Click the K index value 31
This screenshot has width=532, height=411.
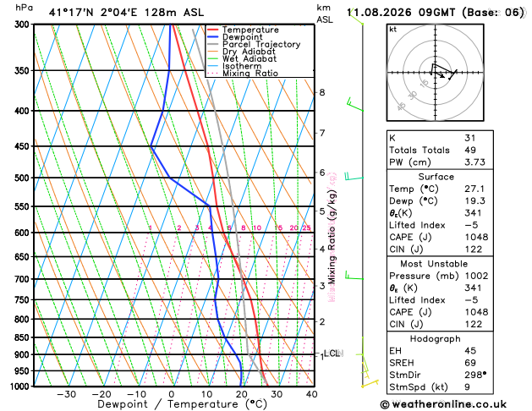[470, 138]
